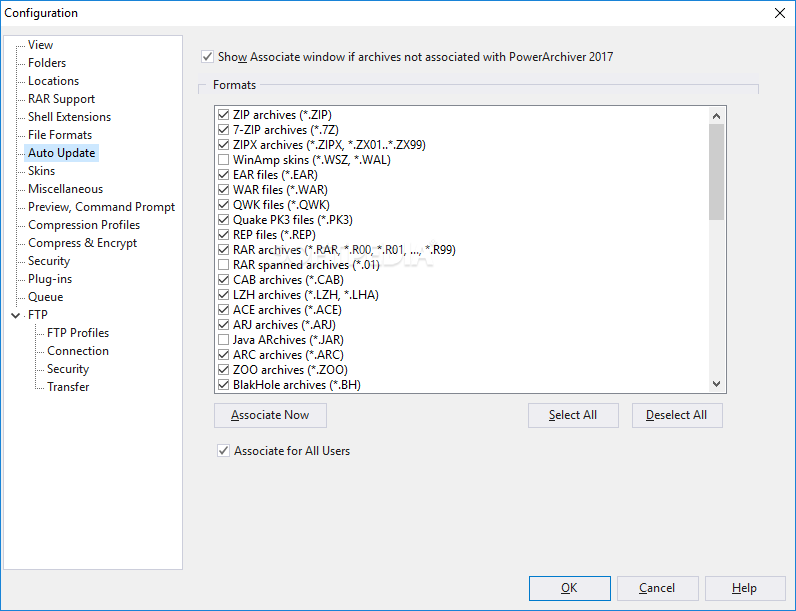Viewport: 796px width, 611px height.
Task: Enable WinAmp skins (*.WSZ, *.WAL) format
Action: [223, 160]
